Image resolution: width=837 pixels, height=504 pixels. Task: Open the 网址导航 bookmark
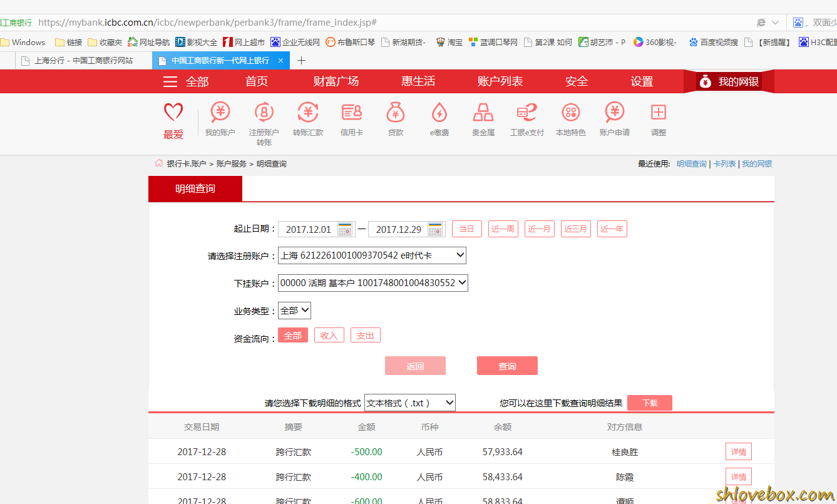pyautogui.click(x=148, y=42)
